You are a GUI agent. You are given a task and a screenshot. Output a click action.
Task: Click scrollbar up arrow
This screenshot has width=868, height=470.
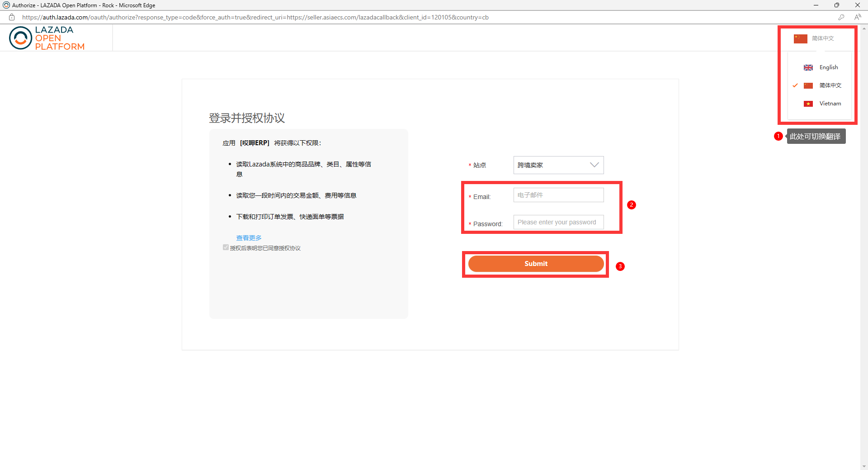(864, 28)
